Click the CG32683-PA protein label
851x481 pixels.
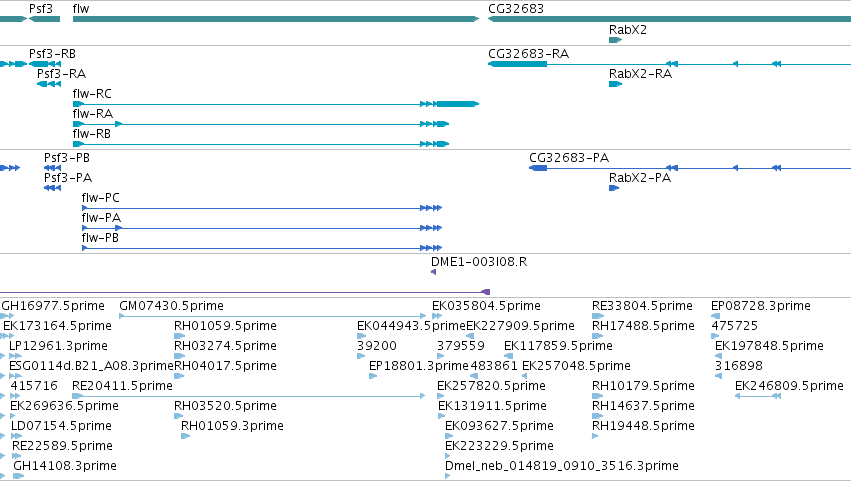569,158
